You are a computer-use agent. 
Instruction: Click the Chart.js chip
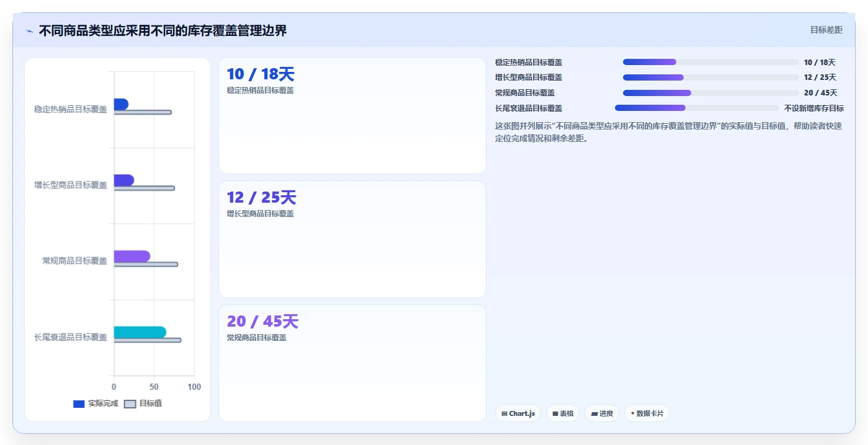[x=518, y=413]
